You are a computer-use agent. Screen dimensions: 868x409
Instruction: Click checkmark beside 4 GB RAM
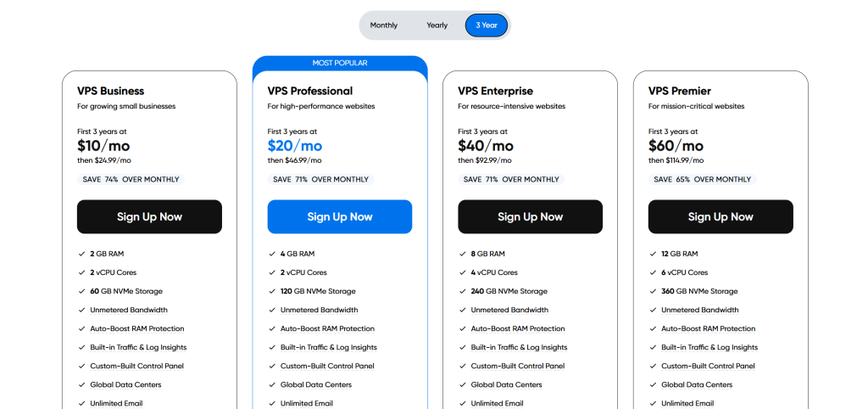[272, 254]
